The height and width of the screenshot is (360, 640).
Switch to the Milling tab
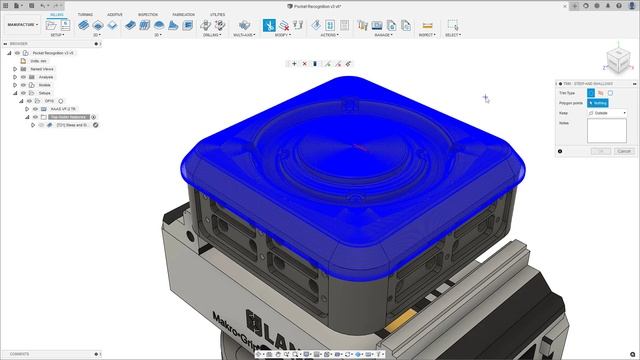pos(57,14)
